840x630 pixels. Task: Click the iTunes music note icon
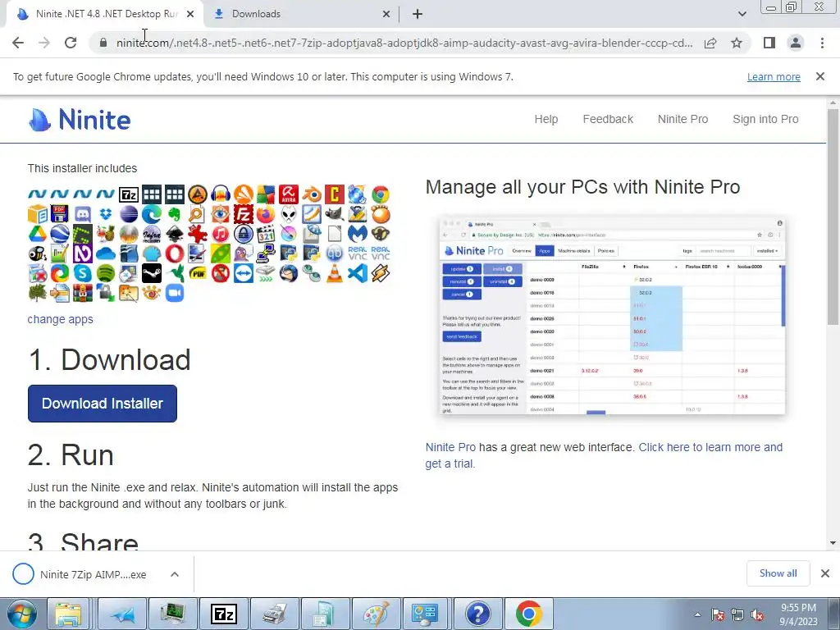[220, 234]
